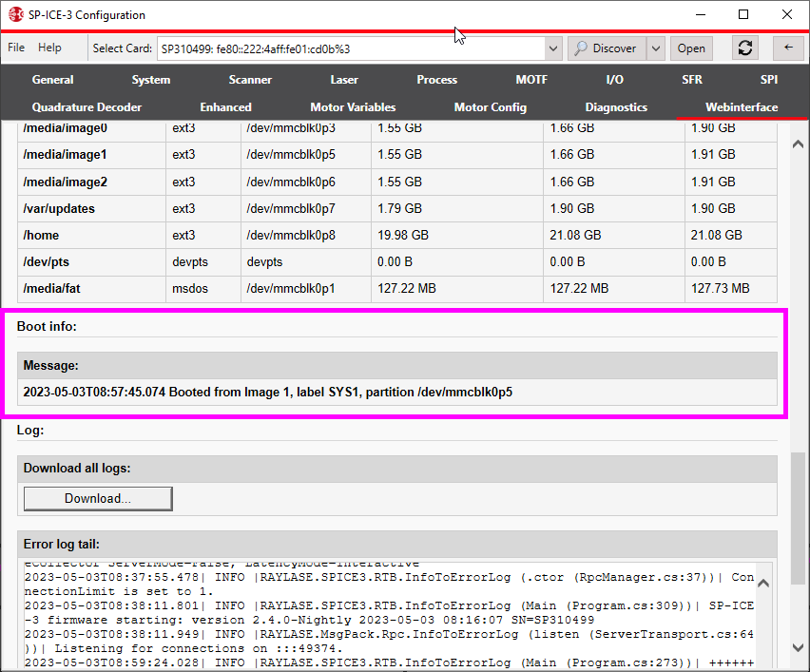Open the Motor Variables tab
Screen dimensions: 810x672
click(353, 106)
